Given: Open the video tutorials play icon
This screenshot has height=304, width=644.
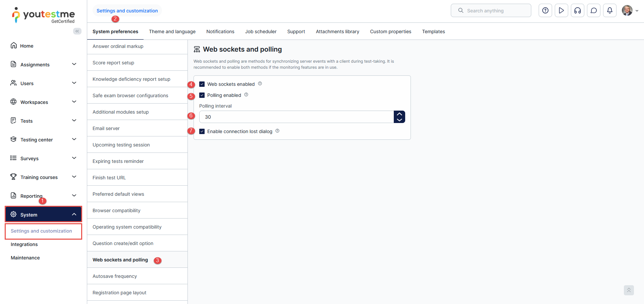Looking at the screenshot, I should [x=561, y=11].
